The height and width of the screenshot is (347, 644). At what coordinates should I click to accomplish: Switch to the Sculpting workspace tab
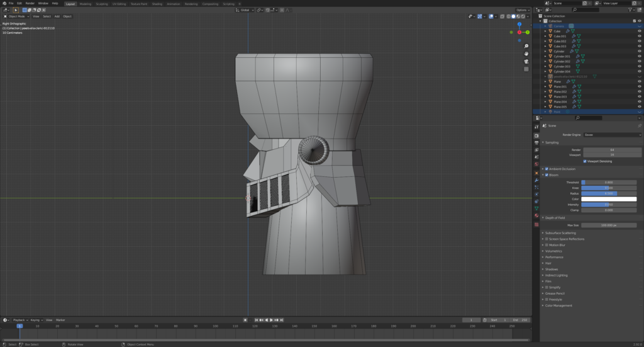pos(101,3)
